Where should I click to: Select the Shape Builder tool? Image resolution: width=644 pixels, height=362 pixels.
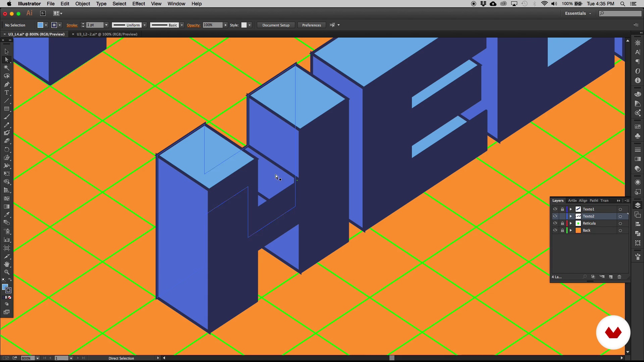[x=7, y=182]
